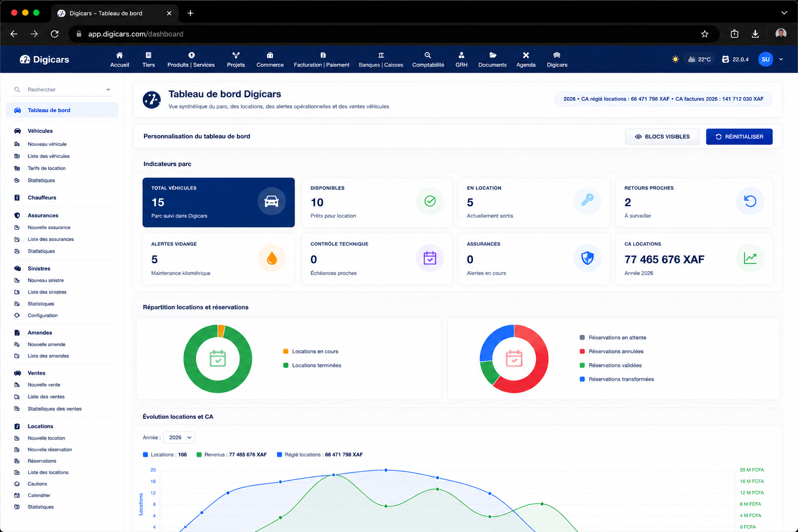798x532 pixels.
Task: Click the shield icon on Assurances card
Action: coord(588,258)
